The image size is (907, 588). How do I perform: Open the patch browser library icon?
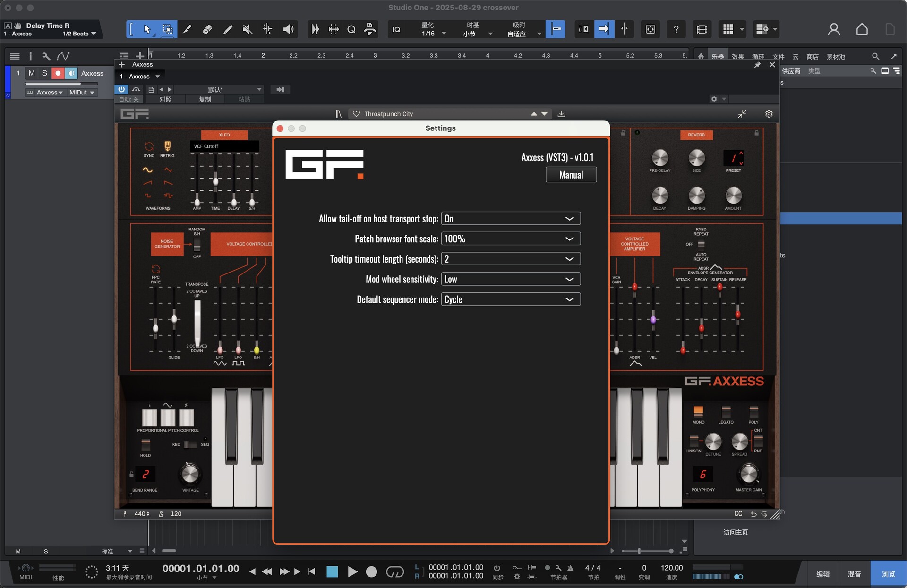coord(338,114)
